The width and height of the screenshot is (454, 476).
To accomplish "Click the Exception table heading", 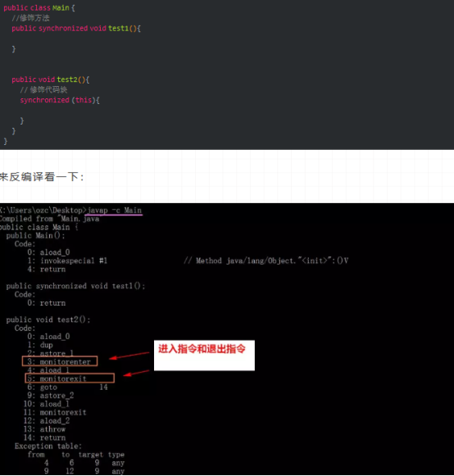I will coord(48,446).
